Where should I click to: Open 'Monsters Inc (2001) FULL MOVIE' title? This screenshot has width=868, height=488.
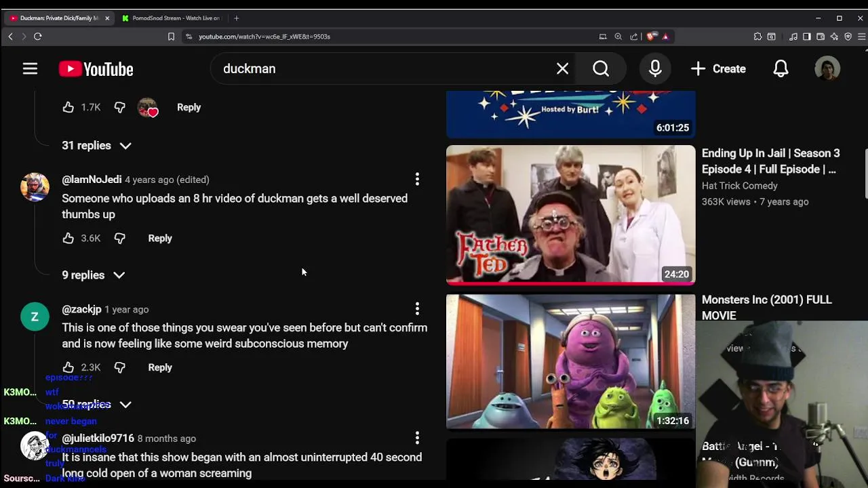[767, 308]
